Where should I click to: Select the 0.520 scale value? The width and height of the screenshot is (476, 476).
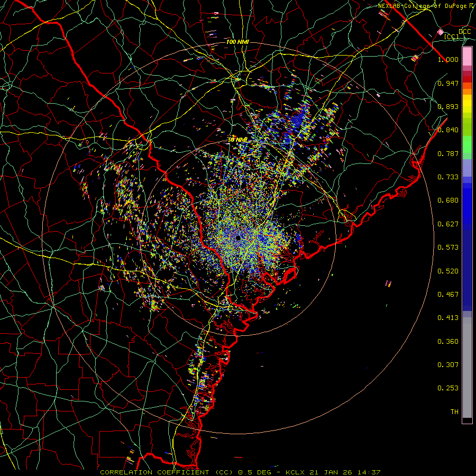(x=448, y=271)
